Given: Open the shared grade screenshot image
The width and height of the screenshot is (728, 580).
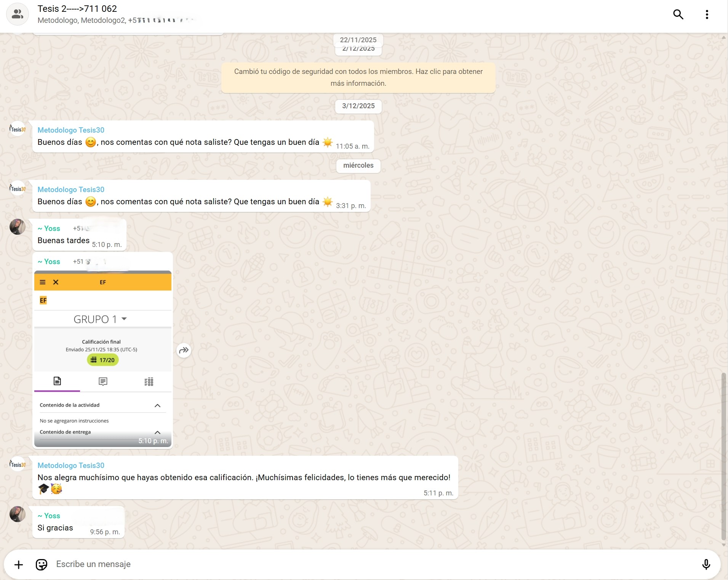Looking at the screenshot, I should point(103,359).
